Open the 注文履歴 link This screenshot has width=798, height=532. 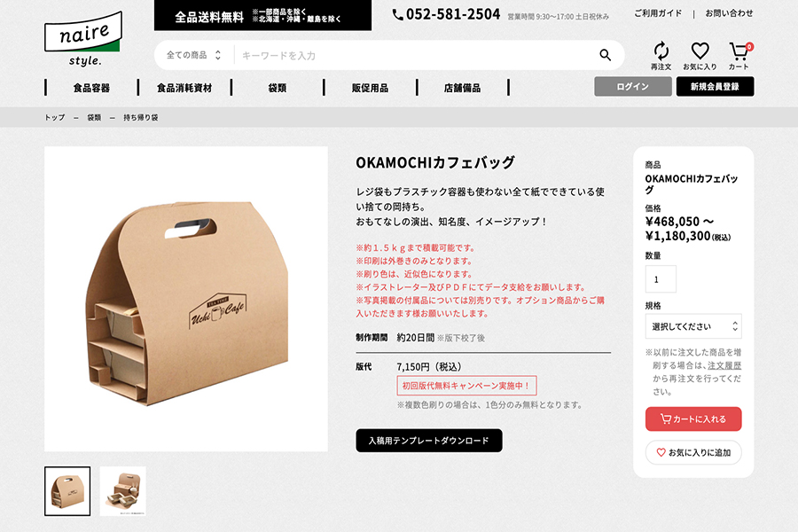point(724,365)
